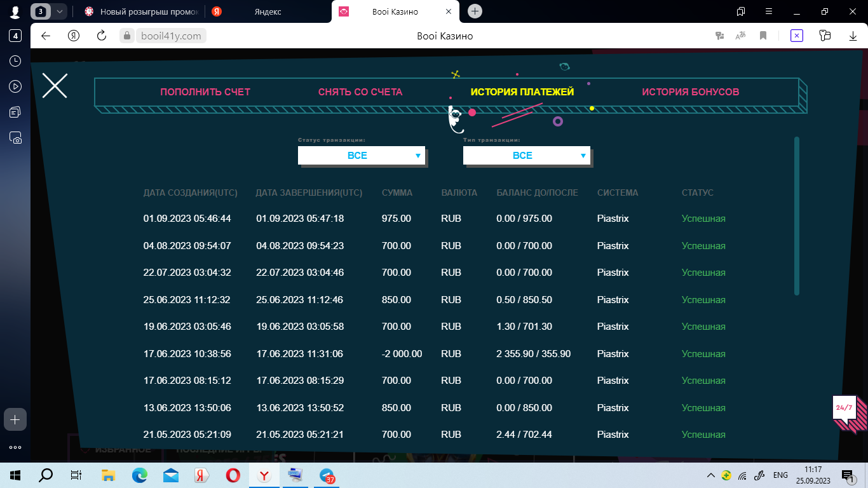Click the site lock security icon

point(127,36)
